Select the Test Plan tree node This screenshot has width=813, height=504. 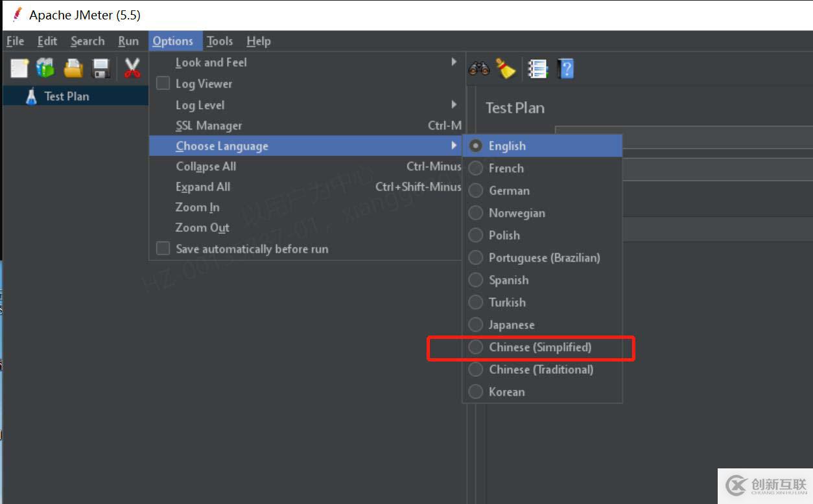tap(66, 97)
